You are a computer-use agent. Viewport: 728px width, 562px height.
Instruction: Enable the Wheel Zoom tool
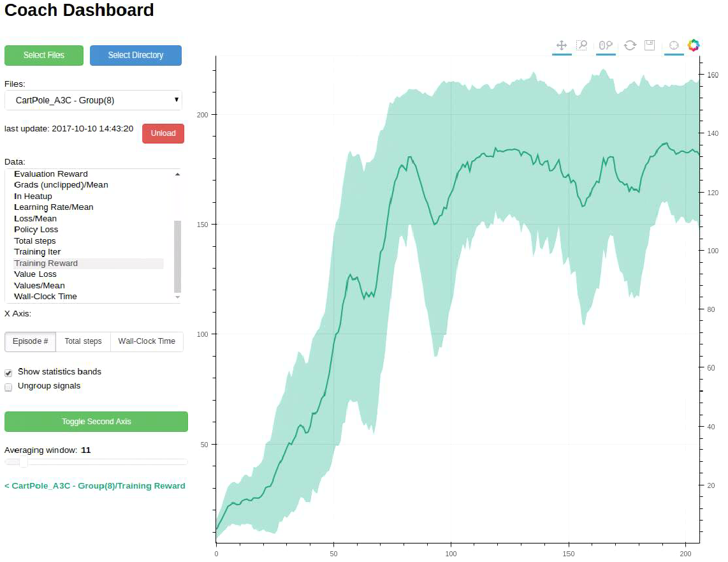click(x=604, y=45)
